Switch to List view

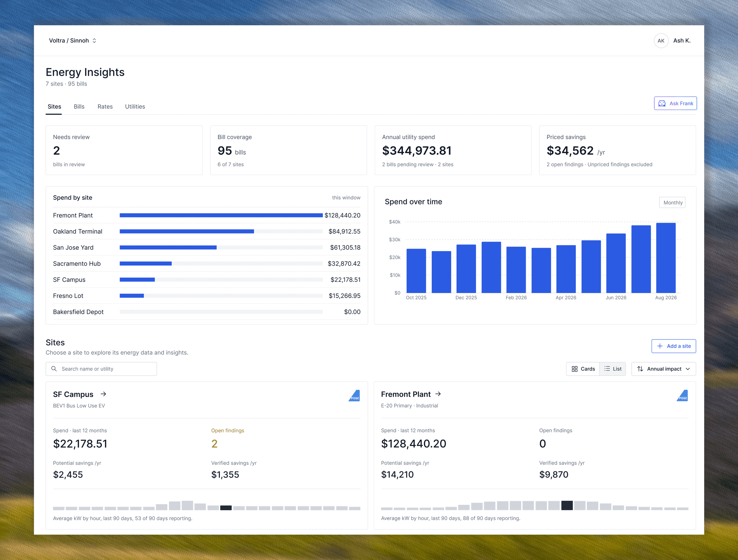[613, 369]
